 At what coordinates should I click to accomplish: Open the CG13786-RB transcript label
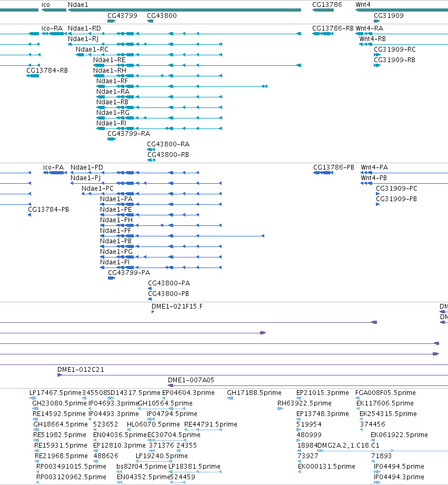pyautogui.click(x=333, y=28)
